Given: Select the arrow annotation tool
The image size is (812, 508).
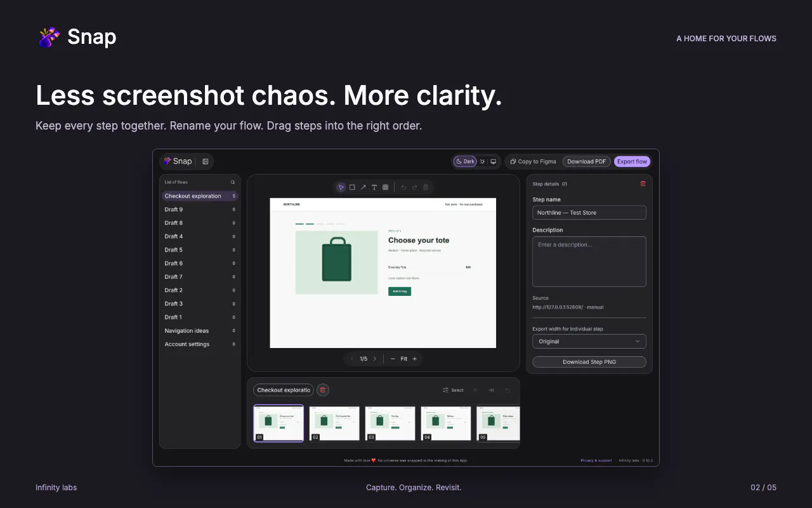Looking at the screenshot, I should tap(363, 187).
